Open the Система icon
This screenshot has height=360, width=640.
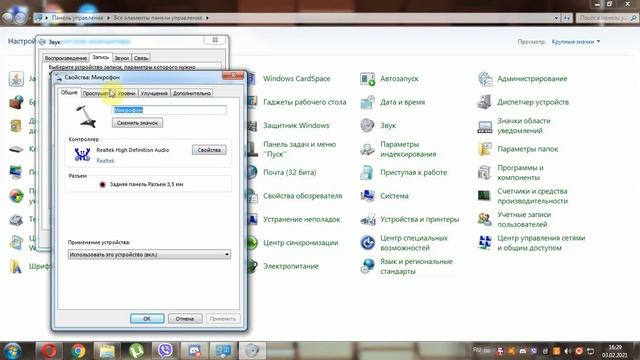[367, 196]
